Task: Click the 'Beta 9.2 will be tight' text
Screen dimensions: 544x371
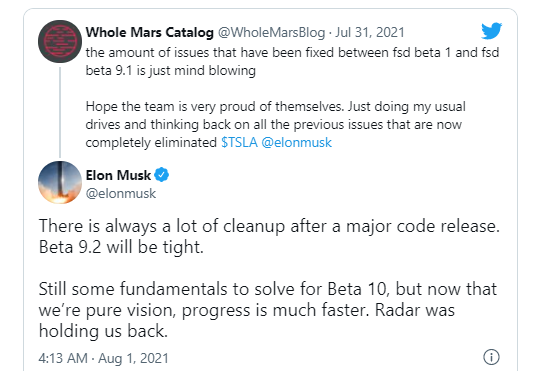Action: click(x=121, y=247)
